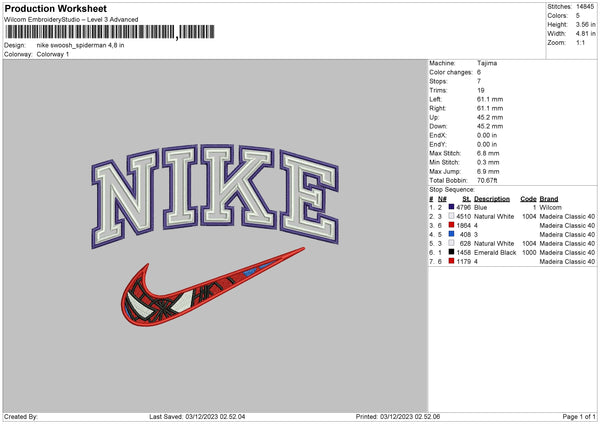Click the red swatch beside stitch count 1179
This screenshot has width=600, height=424.
452,261
